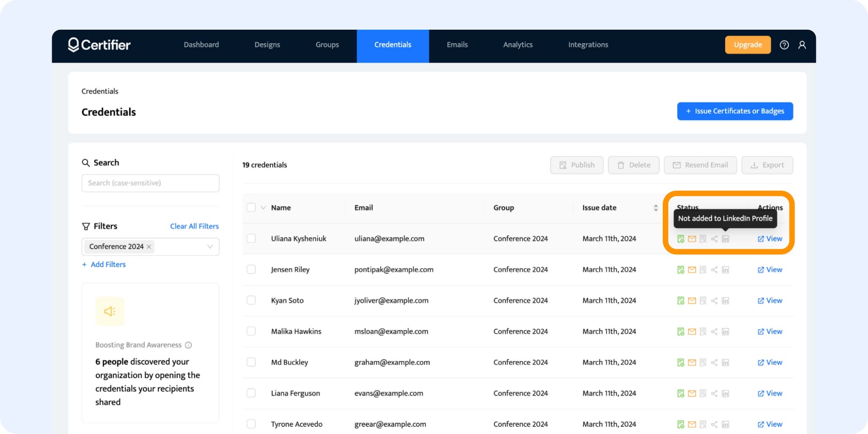Click the share status icon for Kyan Soto
This screenshot has width=868, height=434.
click(x=714, y=300)
